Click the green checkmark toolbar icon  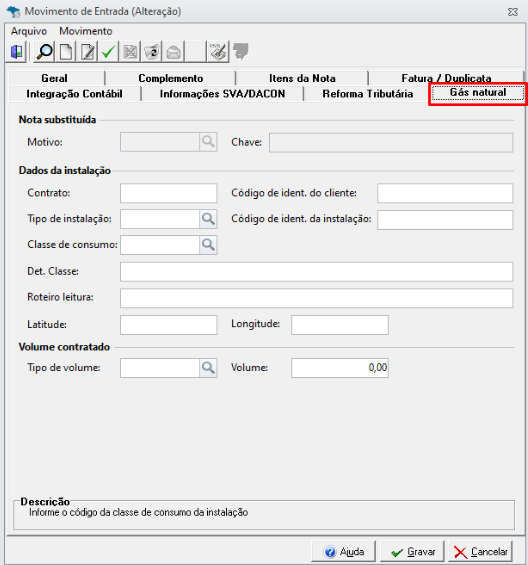(108, 52)
